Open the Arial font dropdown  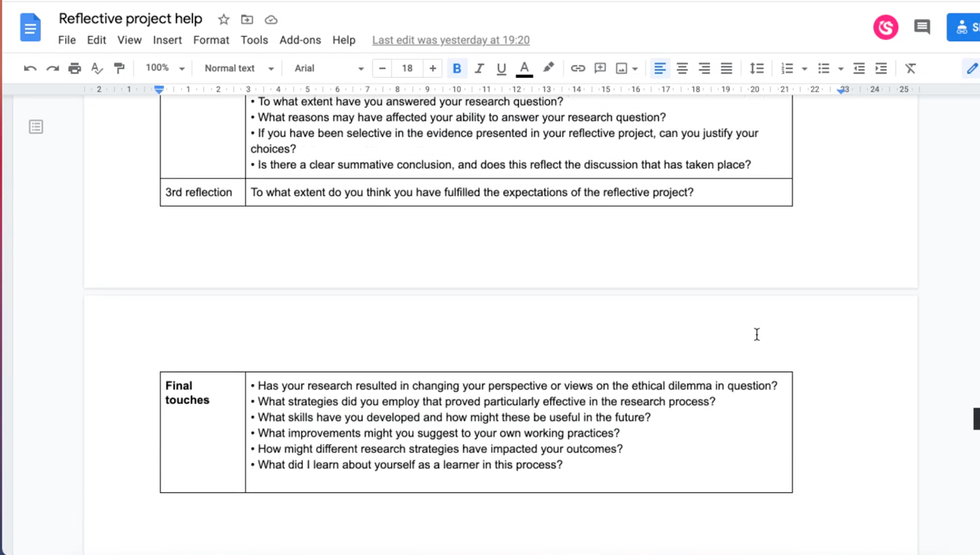(x=329, y=68)
